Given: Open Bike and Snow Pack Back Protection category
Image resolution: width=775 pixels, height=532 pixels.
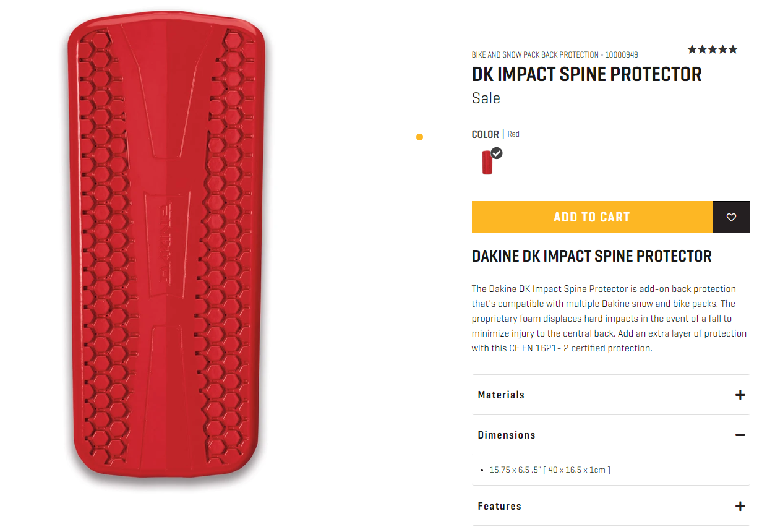Looking at the screenshot, I should point(535,55).
